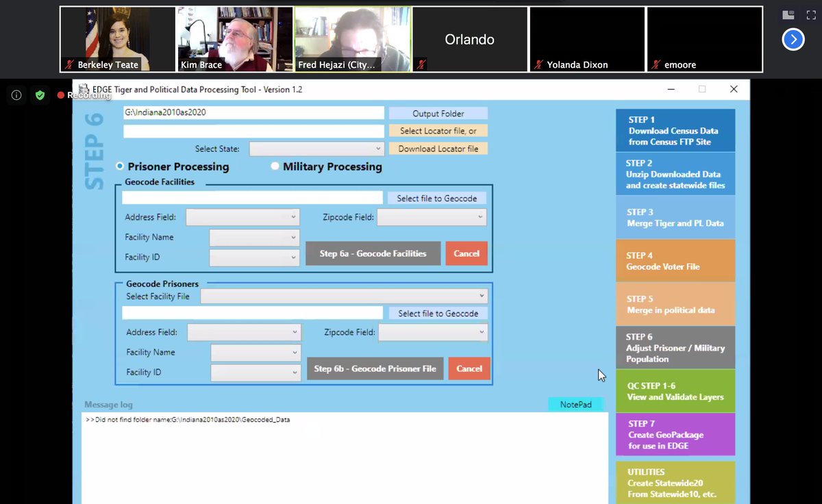
Task: Go to STEP 3 Merge Tiger and PL Data
Action: [675, 217]
